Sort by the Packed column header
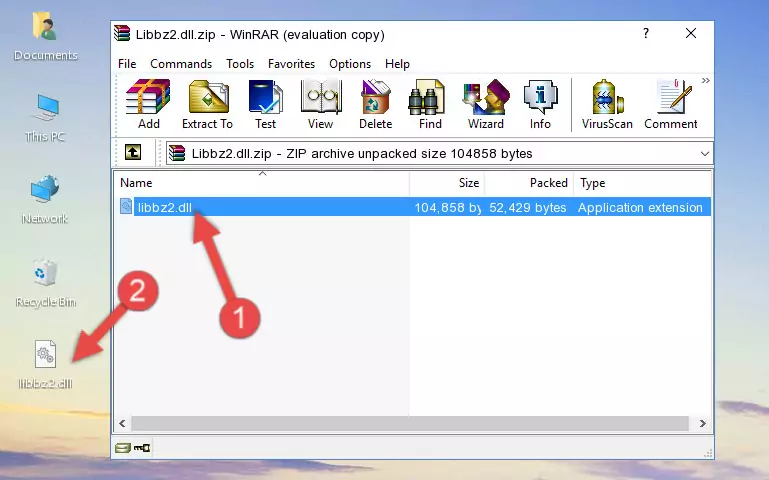This screenshot has width=769, height=480. (x=529, y=183)
